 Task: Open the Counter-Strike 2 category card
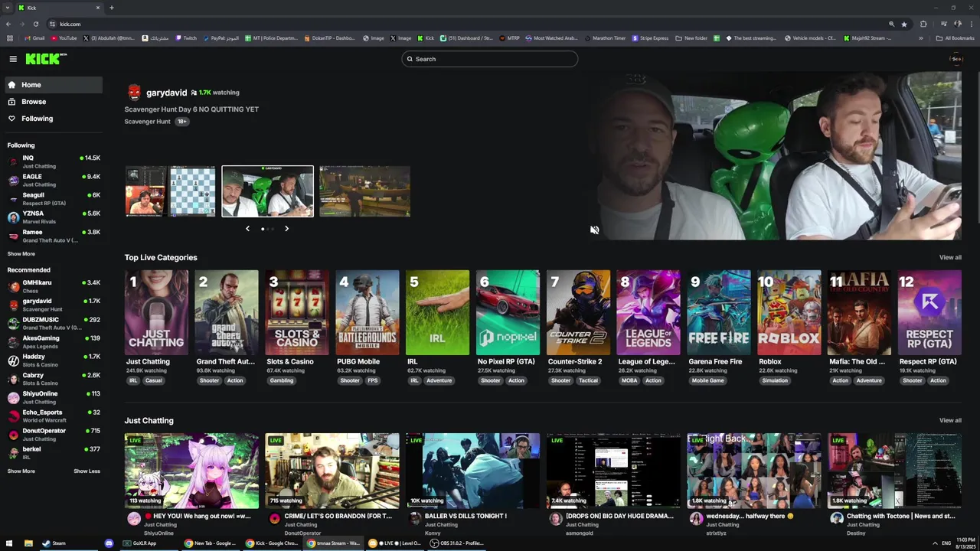point(578,312)
